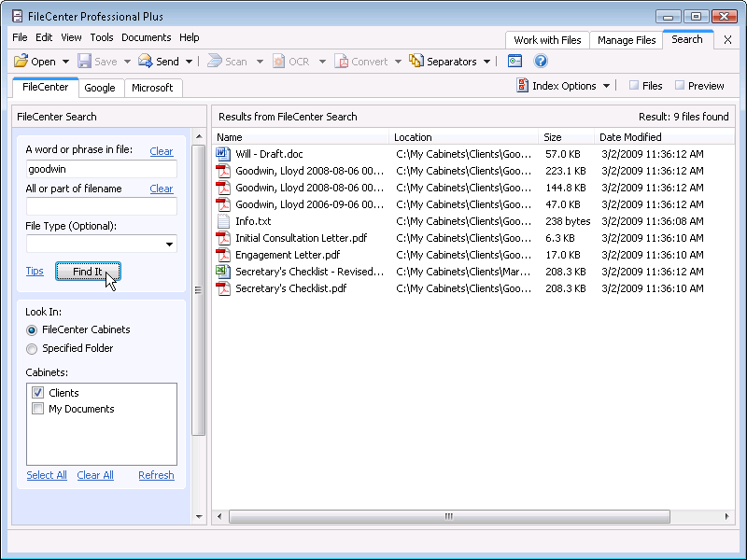Expand the Open dropdown arrow

65,62
